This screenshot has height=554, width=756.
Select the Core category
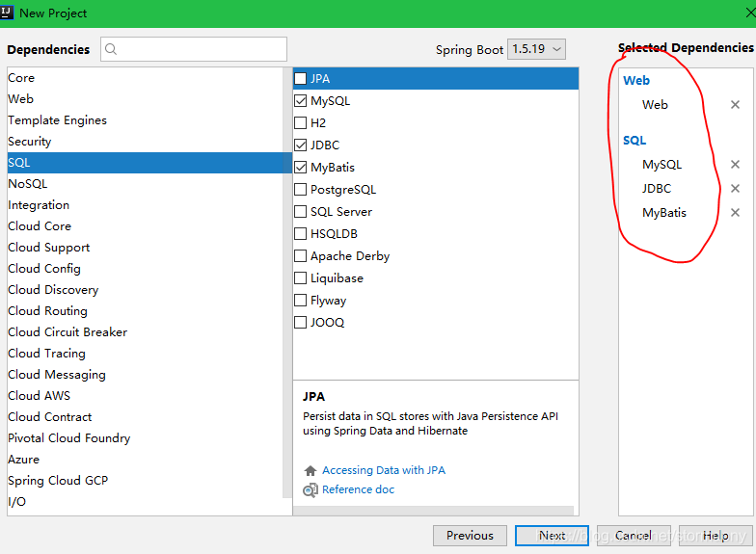(x=145, y=78)
